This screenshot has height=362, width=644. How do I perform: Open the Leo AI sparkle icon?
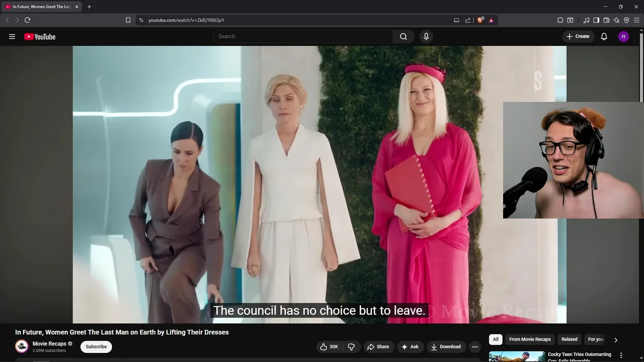[x=616, y=20]
